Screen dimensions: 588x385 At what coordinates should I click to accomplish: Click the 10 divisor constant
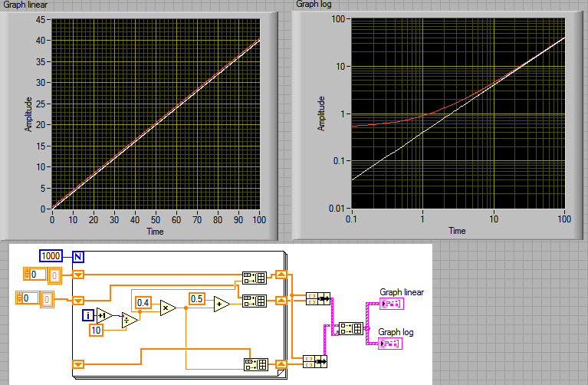[x=96, y=331]
